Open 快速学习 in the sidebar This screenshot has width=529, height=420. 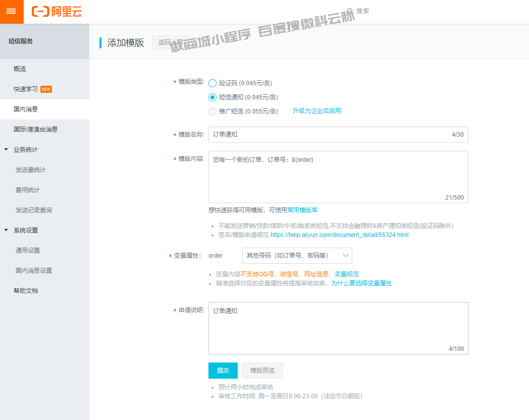tap(25, 89)
